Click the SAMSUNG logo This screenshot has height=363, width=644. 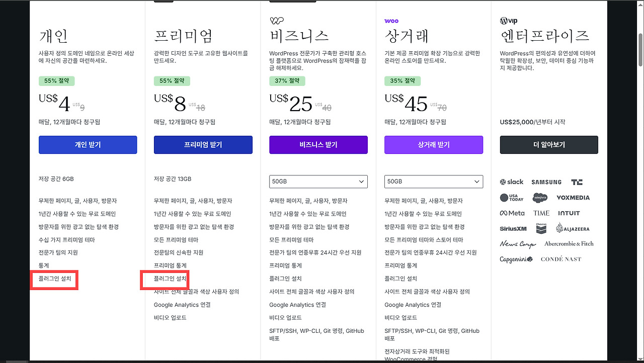click(x=546, y=181)
